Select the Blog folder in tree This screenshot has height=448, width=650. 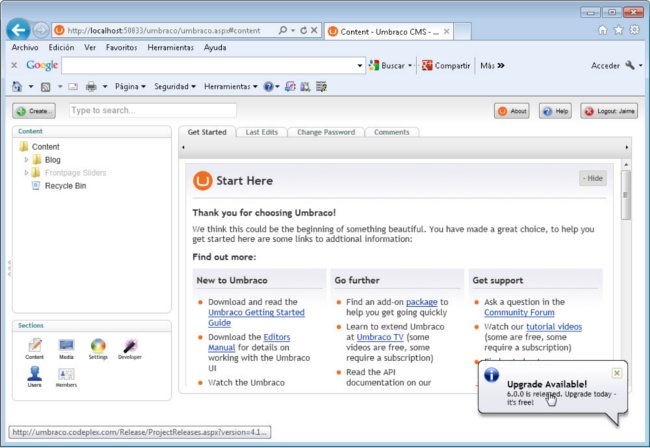(x=53, y=160)
